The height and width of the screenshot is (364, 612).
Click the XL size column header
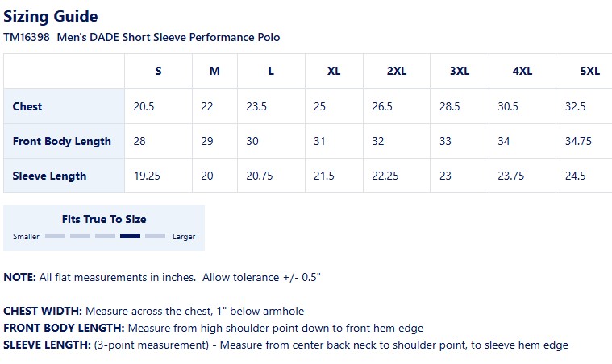tap(334, 71)
